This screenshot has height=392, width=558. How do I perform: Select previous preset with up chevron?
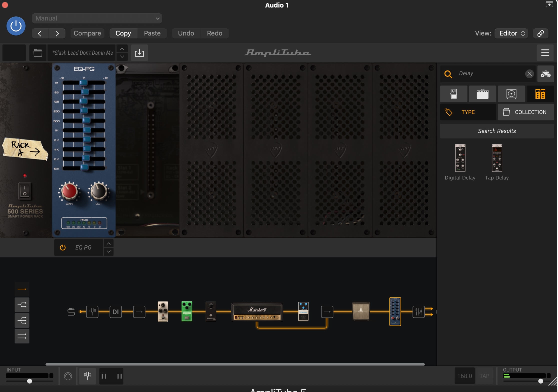click(122, 49)
